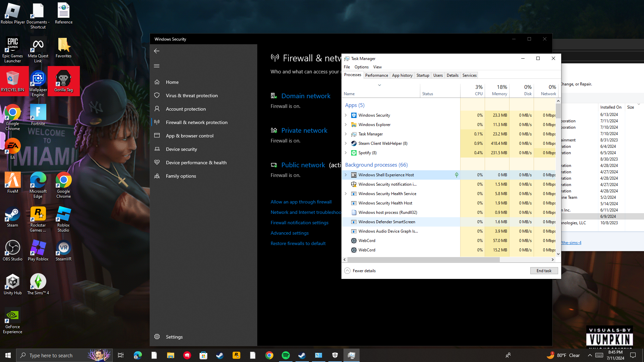The width and height of the screenshot is (644, 362).
Task: Open the Startup tab
Action: pyautogui.click(x=423, y=75)
